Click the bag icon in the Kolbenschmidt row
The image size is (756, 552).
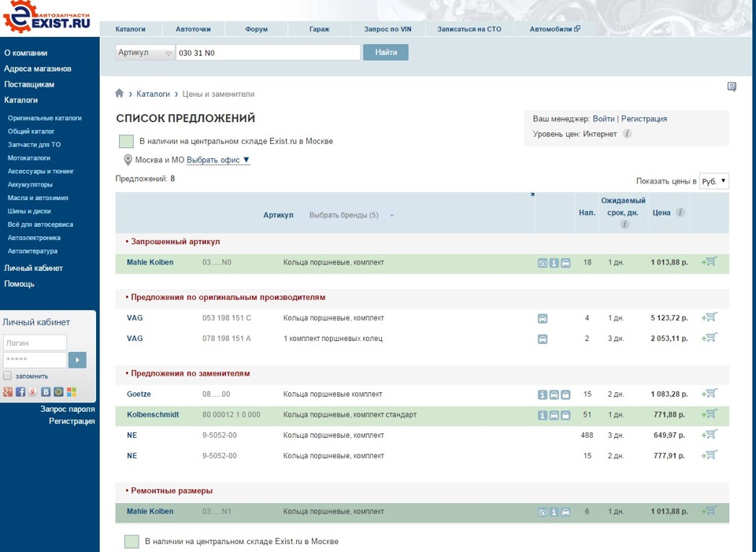coord(565,416)
